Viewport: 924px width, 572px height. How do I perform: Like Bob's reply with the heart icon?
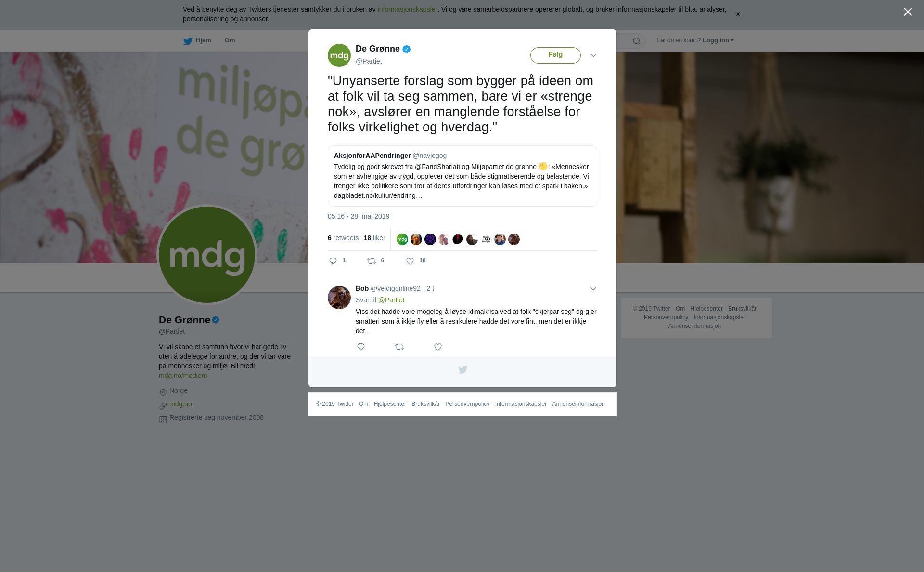point(438,347)
